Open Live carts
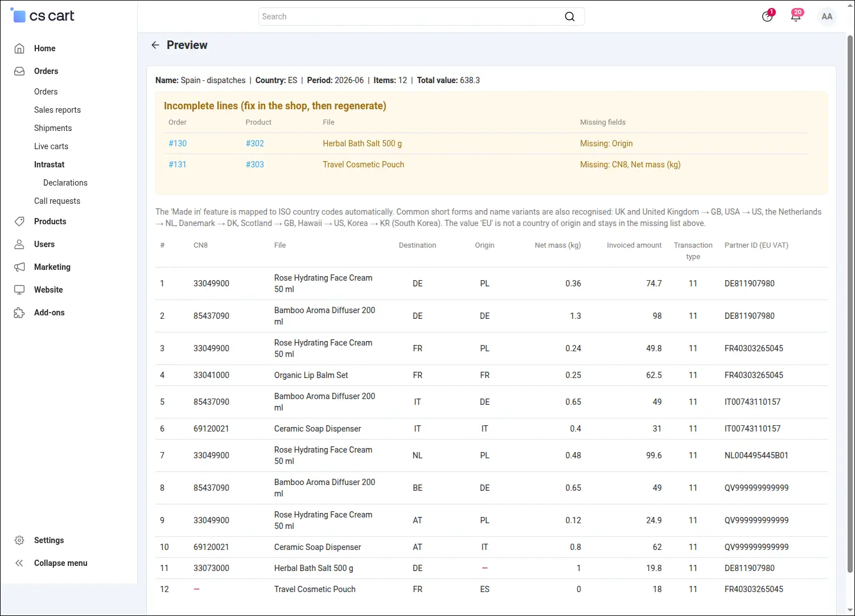This screenshot has height=616, width=855. point(51,146)
